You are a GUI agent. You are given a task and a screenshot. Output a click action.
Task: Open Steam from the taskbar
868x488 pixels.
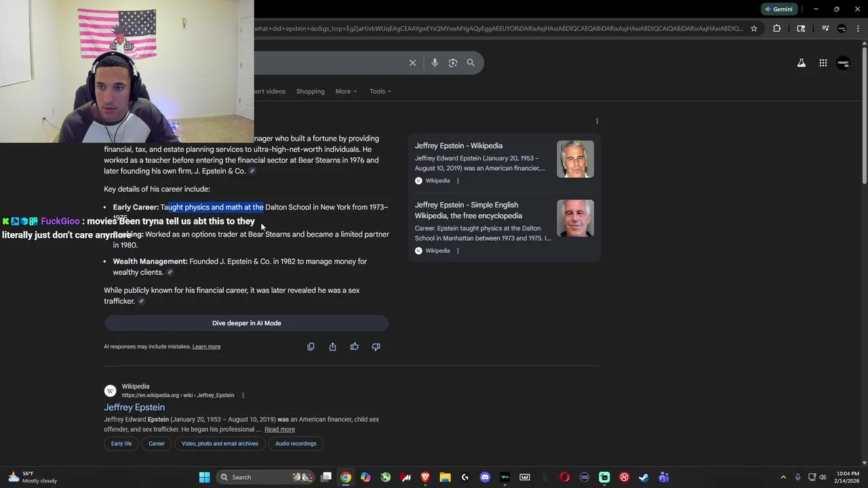(x=644, y=477)
